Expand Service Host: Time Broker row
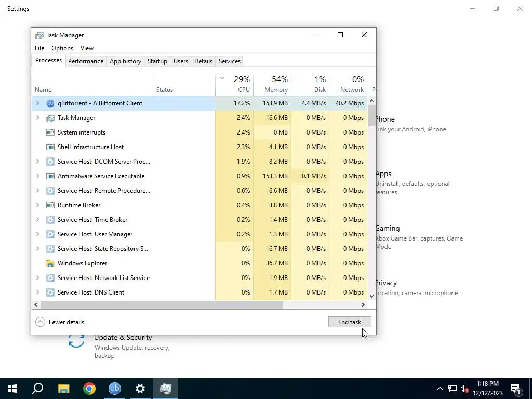 37,220
